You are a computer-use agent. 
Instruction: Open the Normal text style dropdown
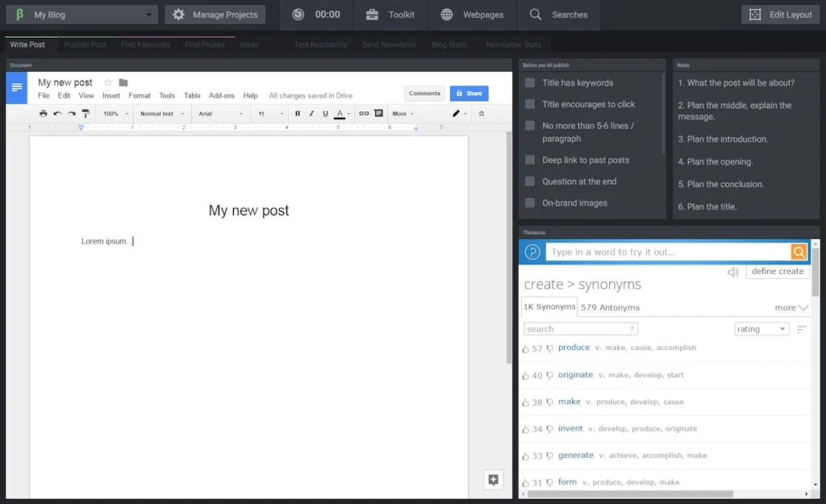(x=160, y=113)
